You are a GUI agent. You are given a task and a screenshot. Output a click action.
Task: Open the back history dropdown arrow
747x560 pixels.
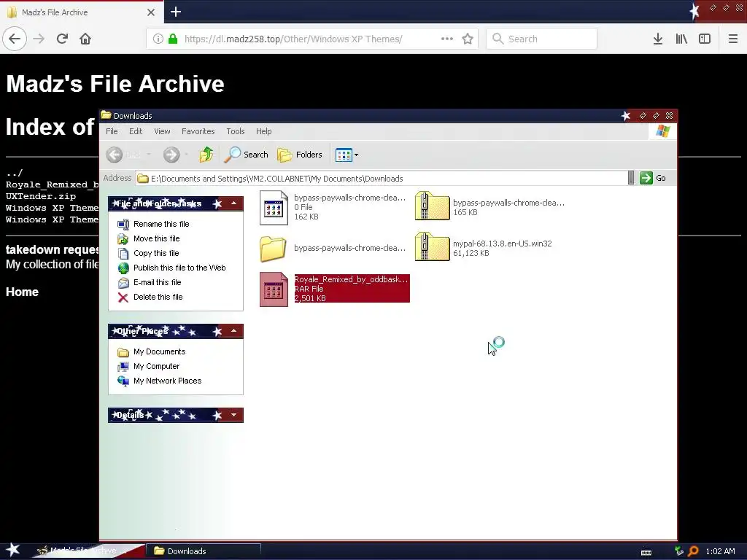[x=149, y=155]
